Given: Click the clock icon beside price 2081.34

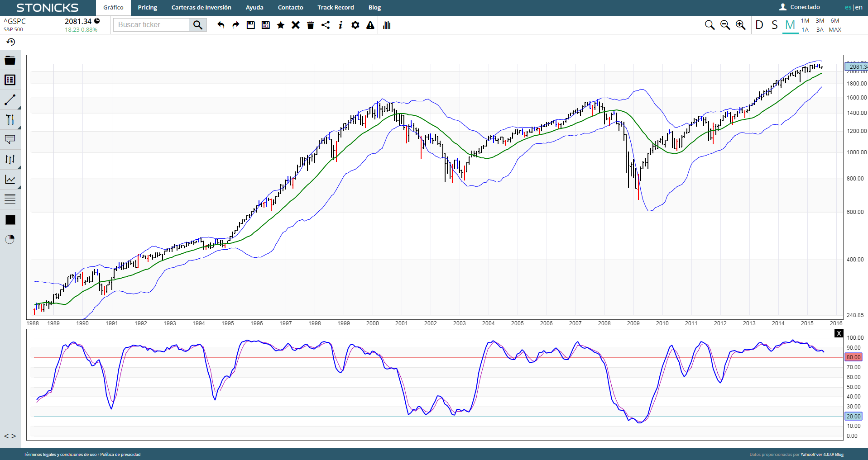Looking at the screenshot, I should (97, 21).
